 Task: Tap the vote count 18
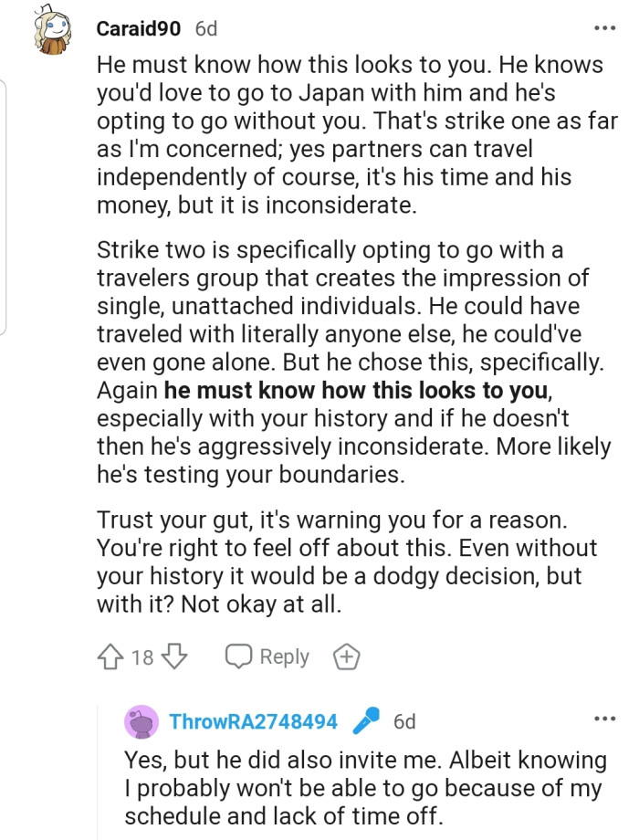pos(142,657)
